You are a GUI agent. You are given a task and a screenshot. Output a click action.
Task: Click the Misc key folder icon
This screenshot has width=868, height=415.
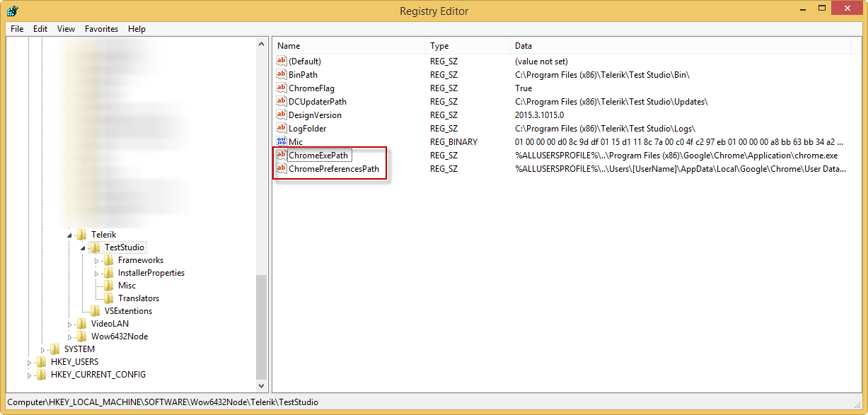pos(109,286)
